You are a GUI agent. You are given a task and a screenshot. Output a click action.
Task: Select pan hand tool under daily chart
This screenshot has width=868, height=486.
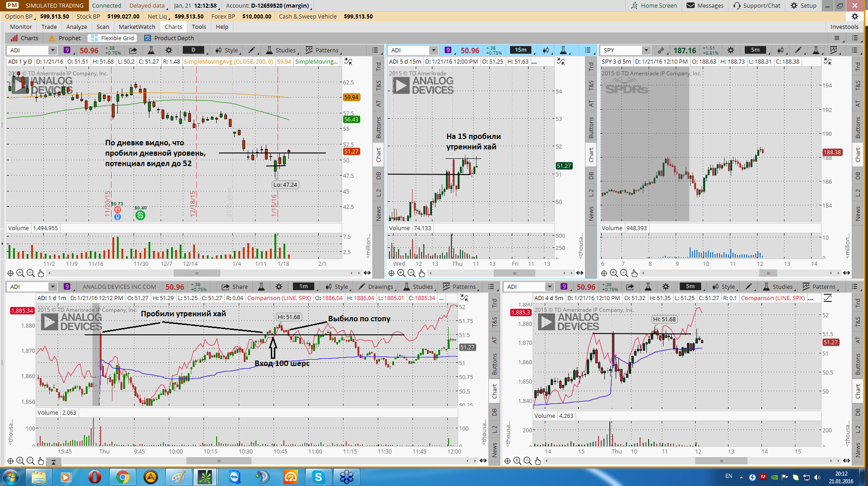(41, 273)
